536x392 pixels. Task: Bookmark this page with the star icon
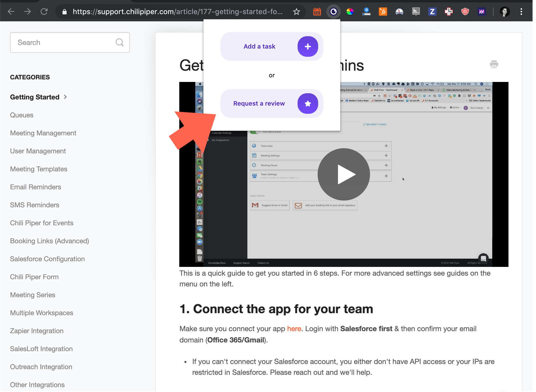[x=297, y=12]
